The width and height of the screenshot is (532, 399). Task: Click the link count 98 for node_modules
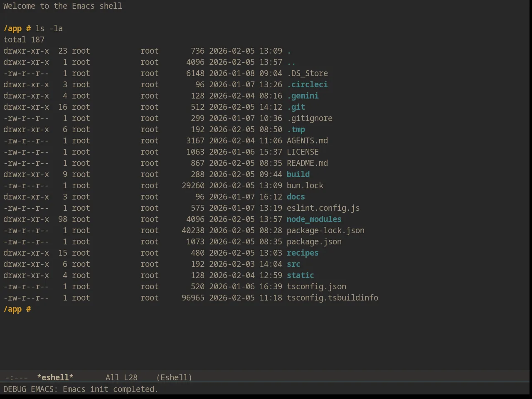[63, 219]
